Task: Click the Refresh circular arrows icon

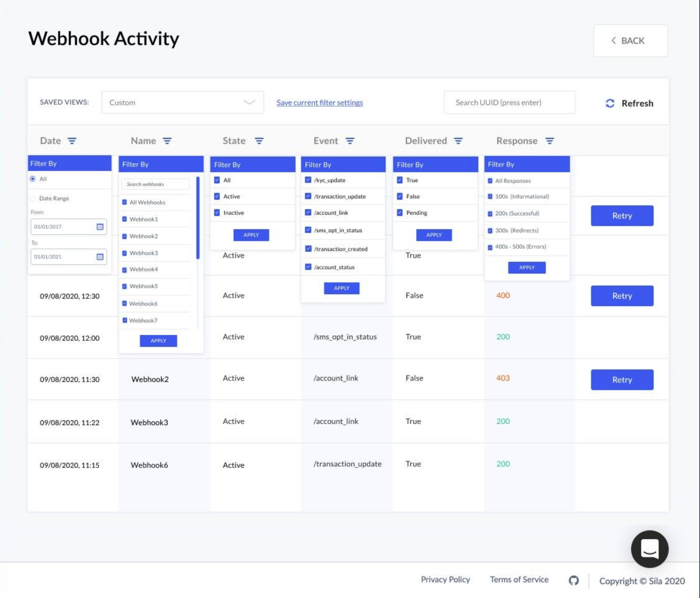Action: coord(610,103)
